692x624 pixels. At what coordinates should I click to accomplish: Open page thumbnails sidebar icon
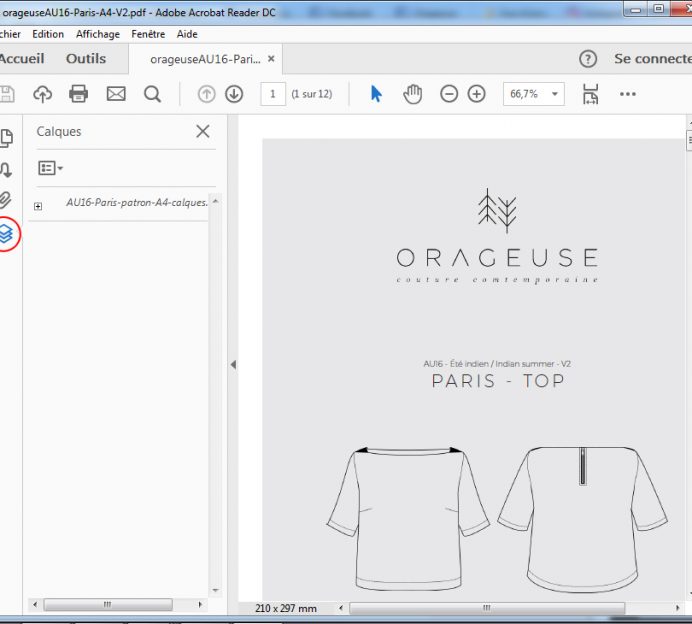pyautogui.click(x=6, y=138)
